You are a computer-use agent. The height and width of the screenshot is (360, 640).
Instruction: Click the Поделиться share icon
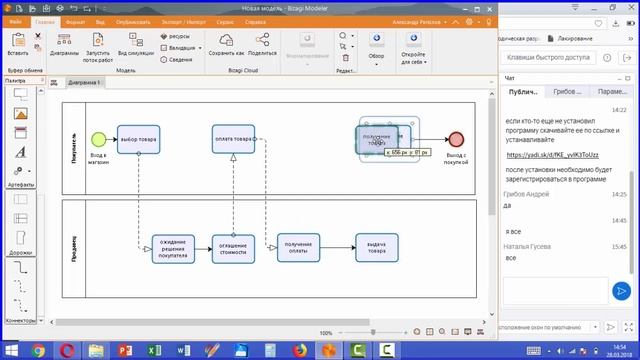tap(262, 40)
